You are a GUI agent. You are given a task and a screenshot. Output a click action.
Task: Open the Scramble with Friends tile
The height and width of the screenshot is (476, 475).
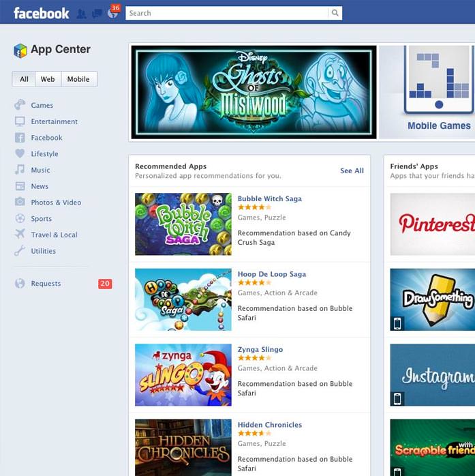click(433, 447)
